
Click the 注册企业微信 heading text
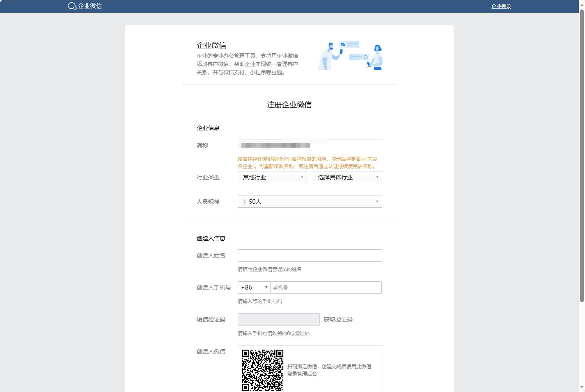tap(289, 105)
